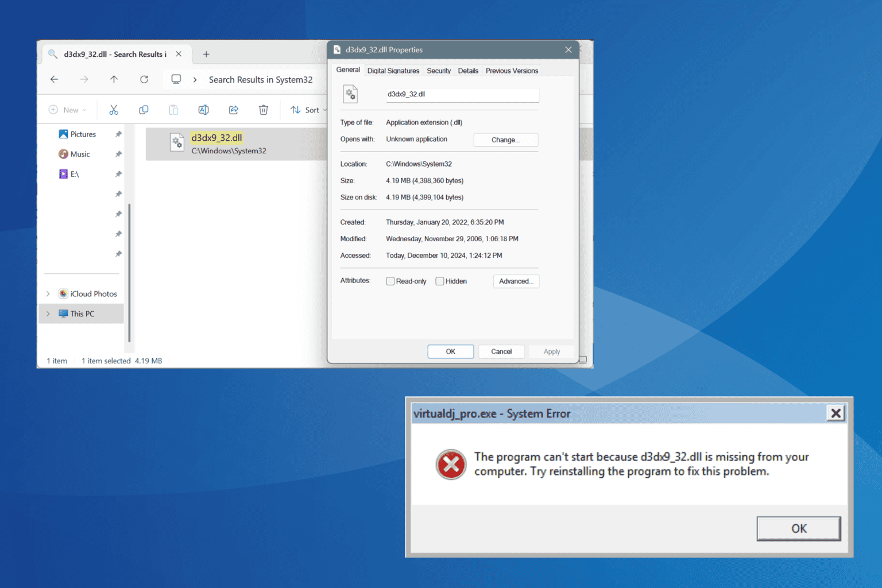Switch to the General tab in Properties
The image size is (882, 588).
(x=348, y=69)
